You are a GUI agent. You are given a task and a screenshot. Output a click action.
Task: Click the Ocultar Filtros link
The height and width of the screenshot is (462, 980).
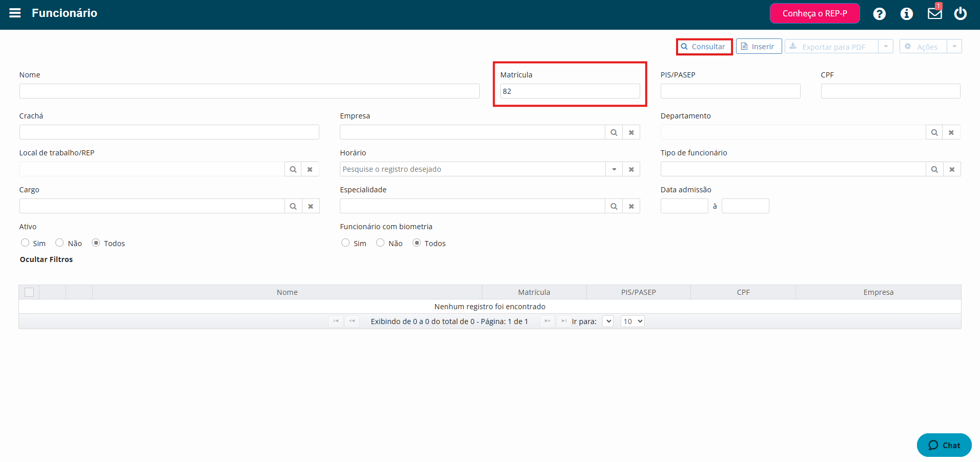coord(46,259)
